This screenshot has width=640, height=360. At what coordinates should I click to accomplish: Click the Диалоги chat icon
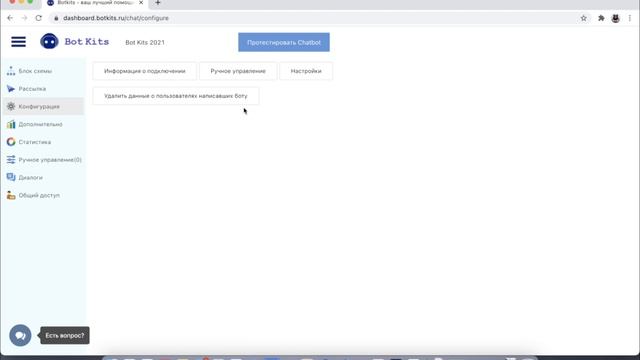[x=11, y=178]
